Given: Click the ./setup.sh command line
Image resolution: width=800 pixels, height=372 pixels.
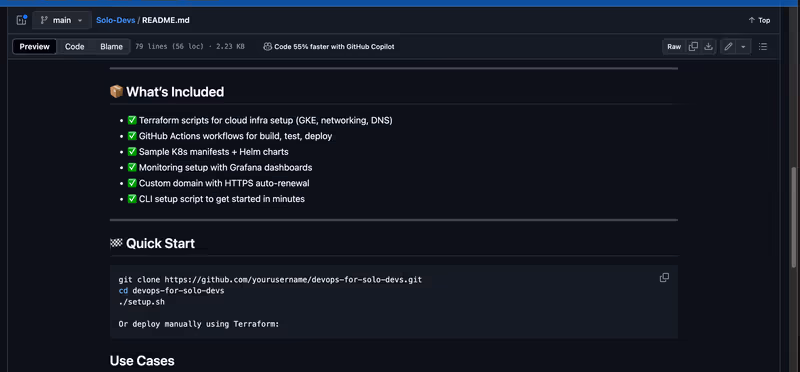Looking at the screenshot, I should point(141,302).
